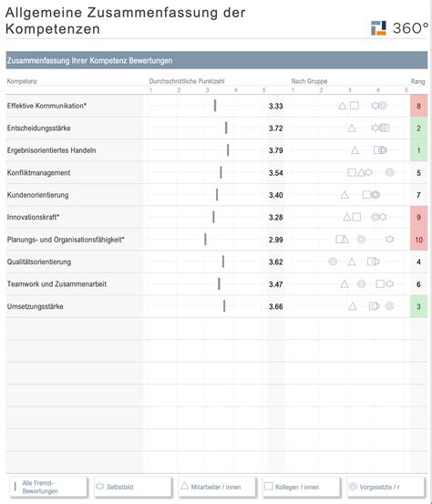The height and width of the screenshot is (504, 432).
Task: Click the green rank 1 cell
Action: click(419, 150)
